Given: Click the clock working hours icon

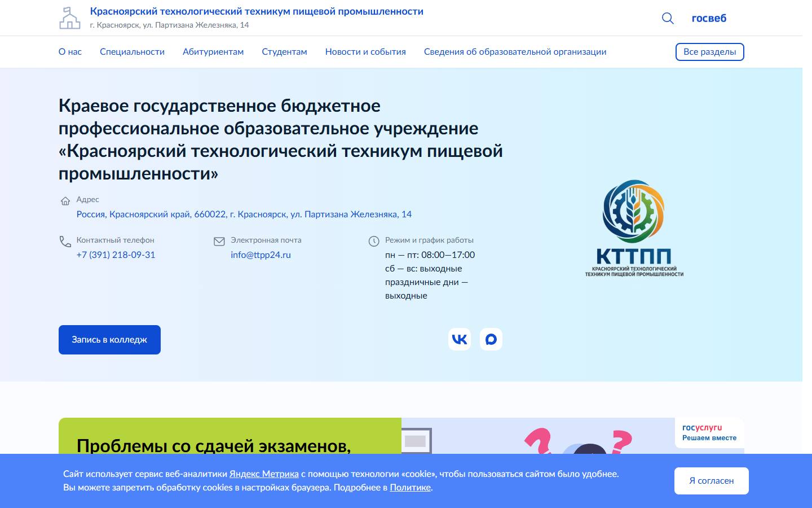Looking at the screenshot, I should [374, 242].
